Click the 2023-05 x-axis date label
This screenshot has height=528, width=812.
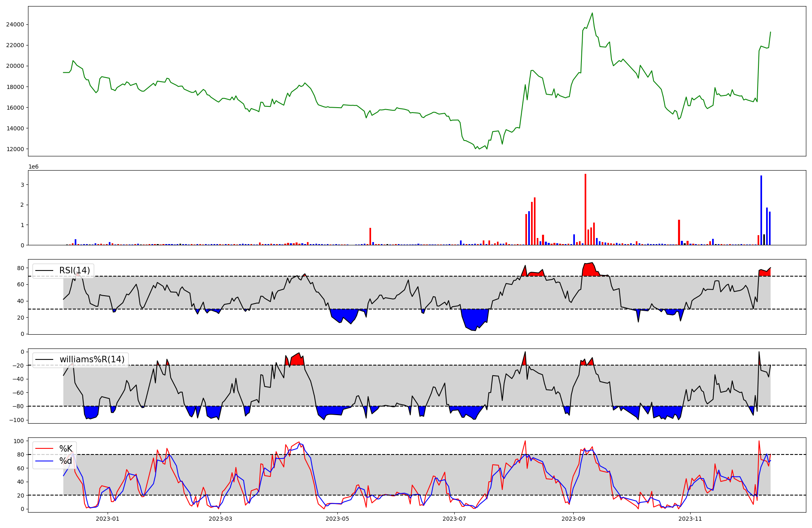(x=337, y=519)
